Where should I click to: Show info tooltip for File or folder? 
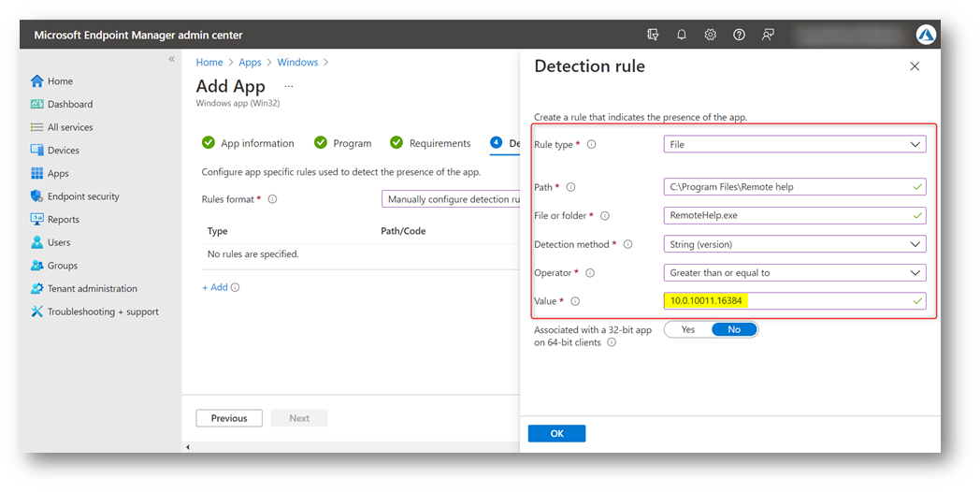(605, 216)
